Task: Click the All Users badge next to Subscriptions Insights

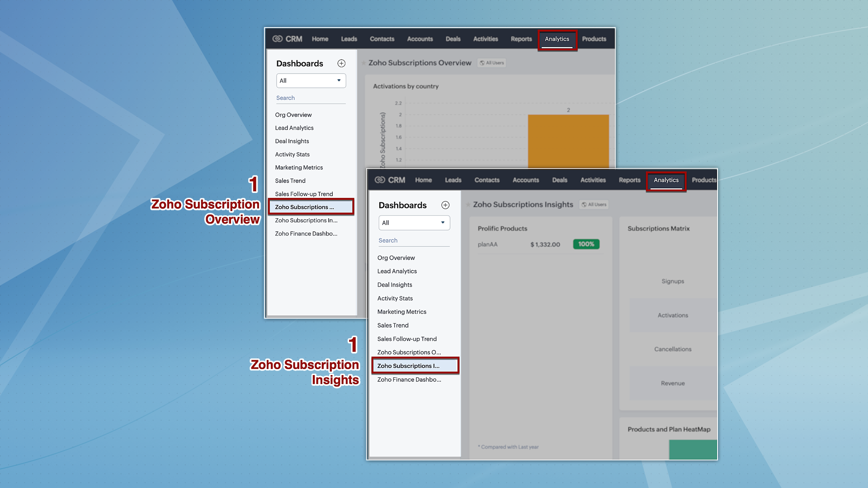Action: point(594,205)
